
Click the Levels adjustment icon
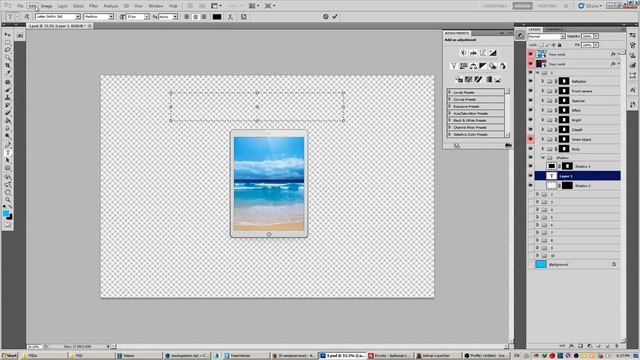click(473, 53)
